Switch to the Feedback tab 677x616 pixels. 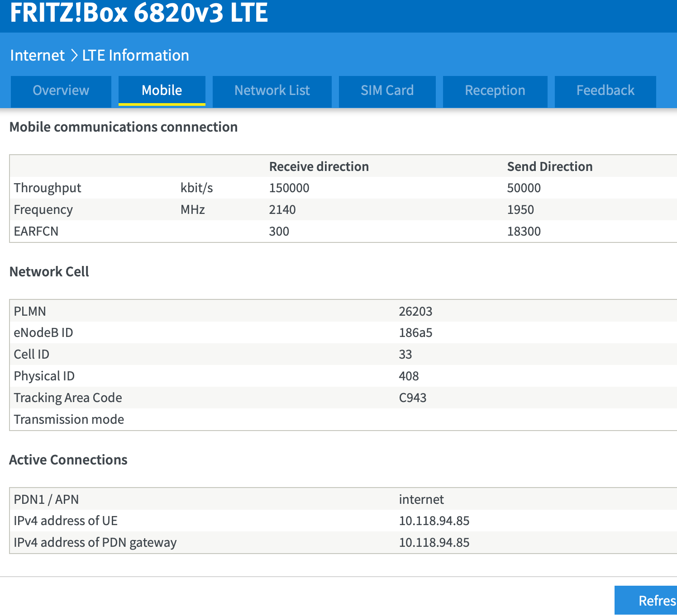coord(605,91)
